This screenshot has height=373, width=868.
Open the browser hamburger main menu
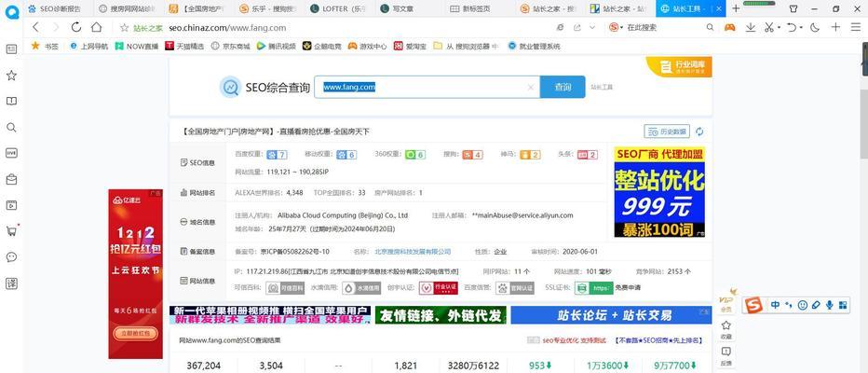click(856, 27)
